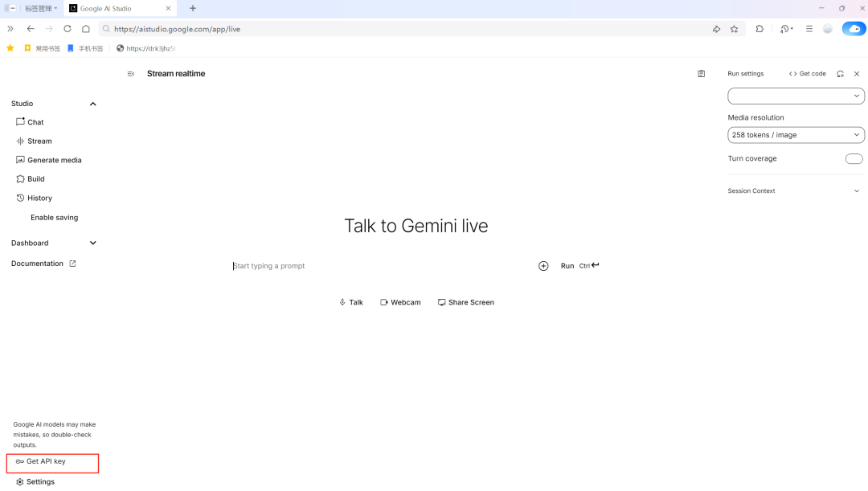Go back with browser back arrow
868x491 pixels.
[31, 29]
